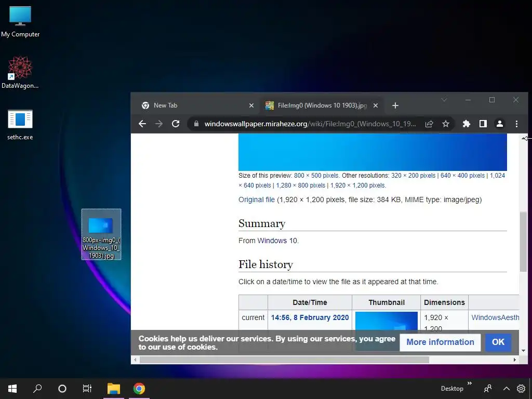Reload the current page
Screen dimensions: 532x399
coord(176,124)
